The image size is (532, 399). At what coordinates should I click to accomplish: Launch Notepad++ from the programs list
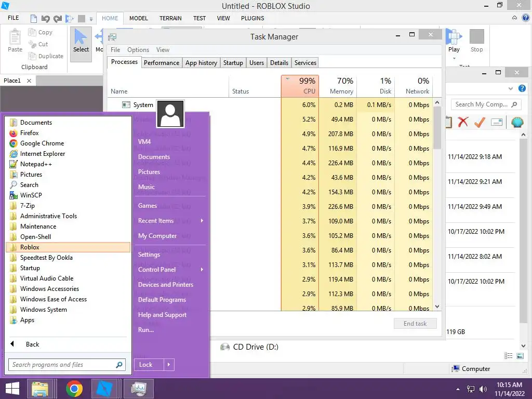(x=68, y=164)
